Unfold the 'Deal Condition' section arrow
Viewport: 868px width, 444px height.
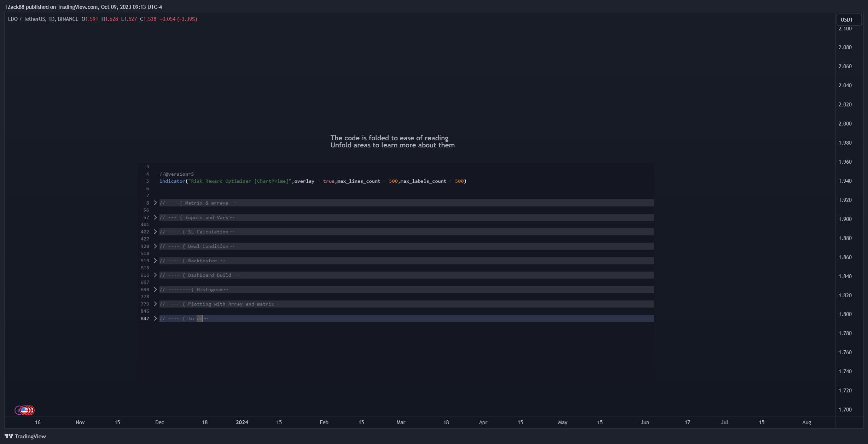pyautogui.click(x=155, y=246)
